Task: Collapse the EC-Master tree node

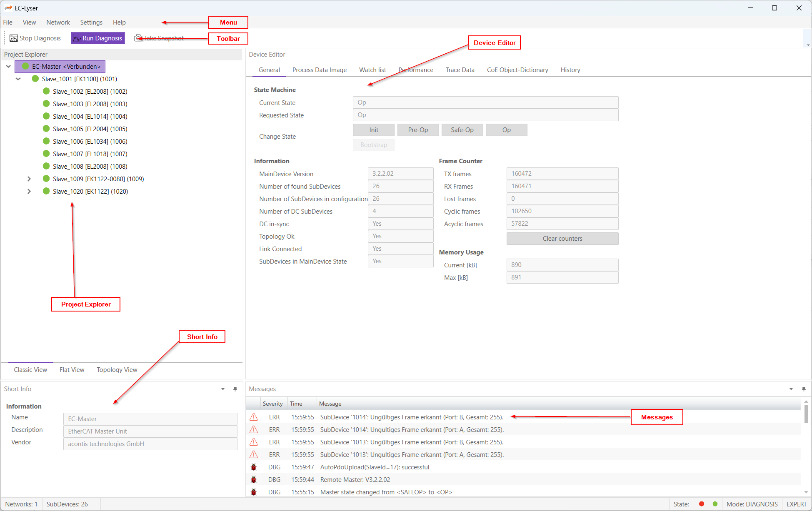Action: (x=8, y=66)
